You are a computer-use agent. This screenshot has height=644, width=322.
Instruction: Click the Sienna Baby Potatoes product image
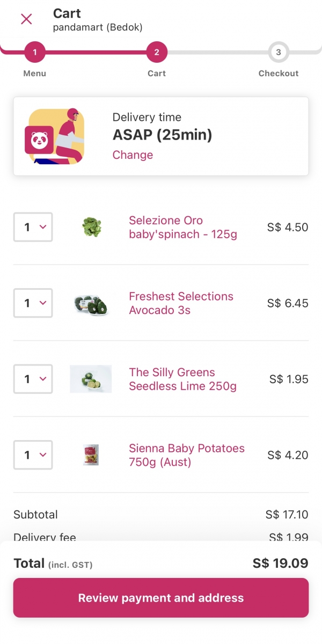pos(91,455)
